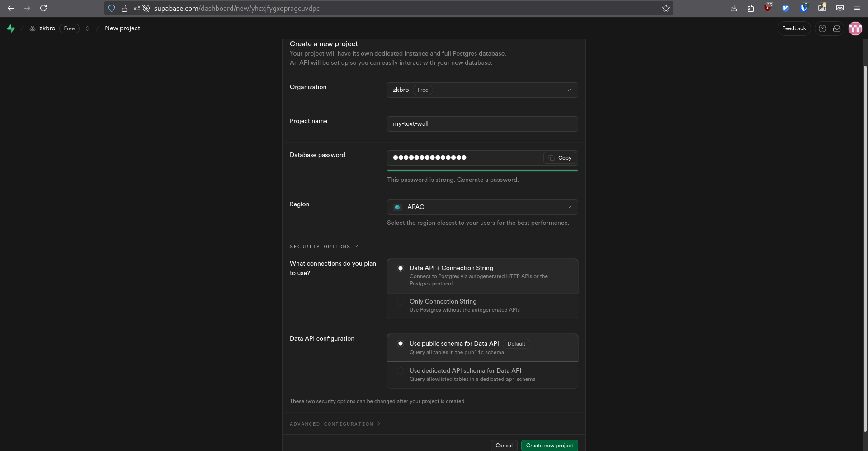Viewport: 868px width, 451px height.
Task: Reload the page in browser
Action: (43, 8)
